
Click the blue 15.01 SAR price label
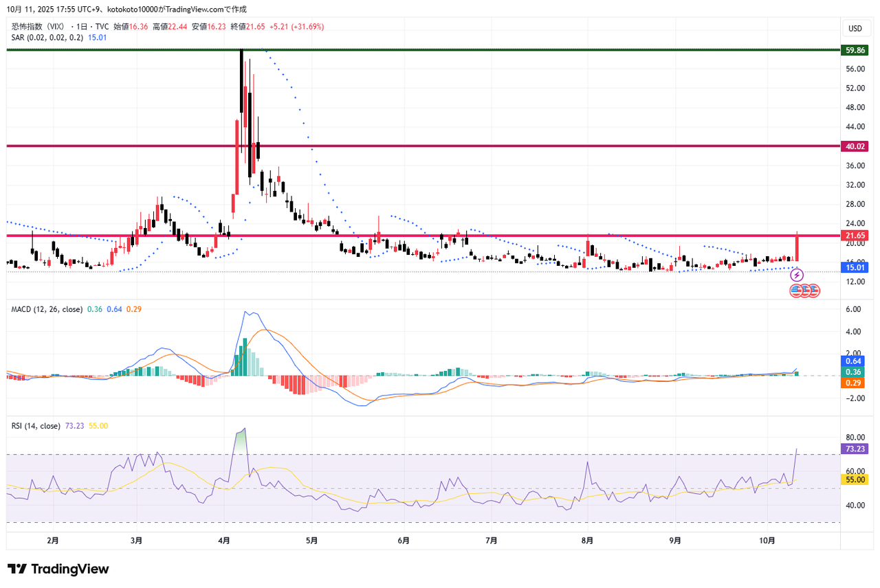click(x=855, y=267)
